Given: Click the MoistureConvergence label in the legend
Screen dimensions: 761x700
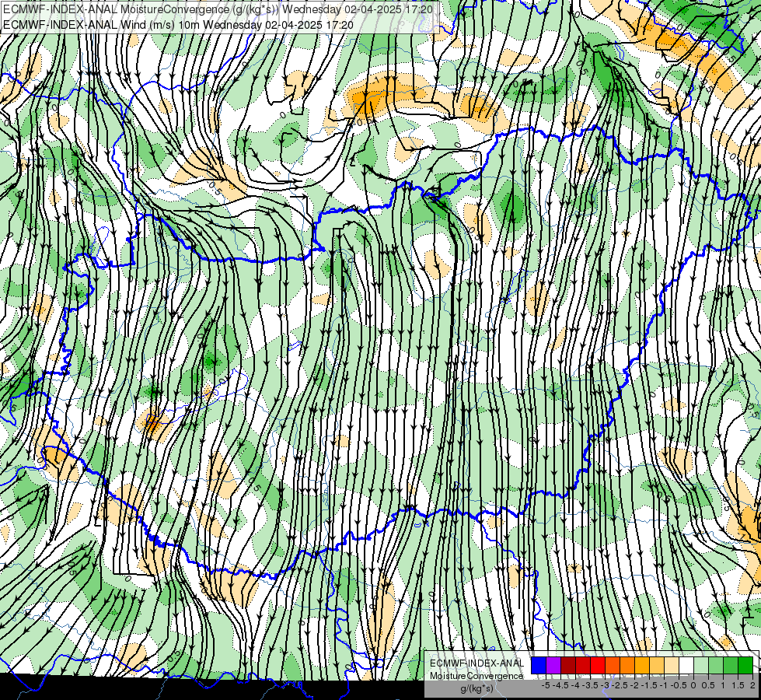Looking at the screenshot, I should (476, 676).
